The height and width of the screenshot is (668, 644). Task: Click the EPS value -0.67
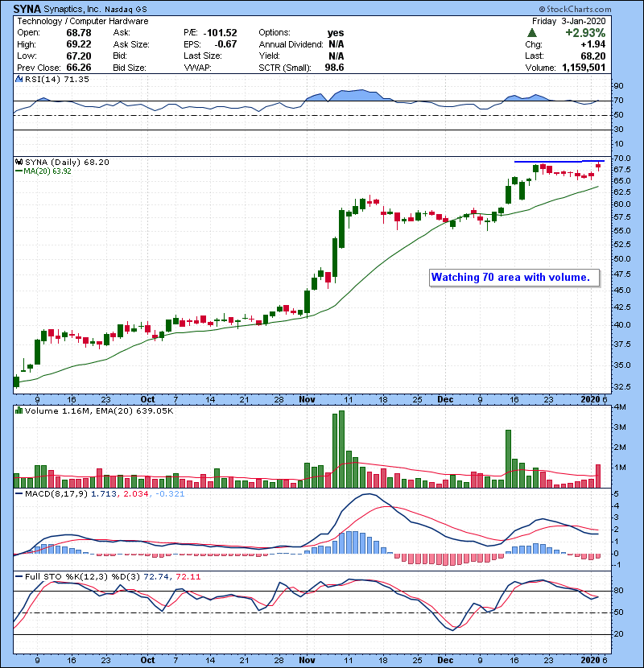point(225,44)
